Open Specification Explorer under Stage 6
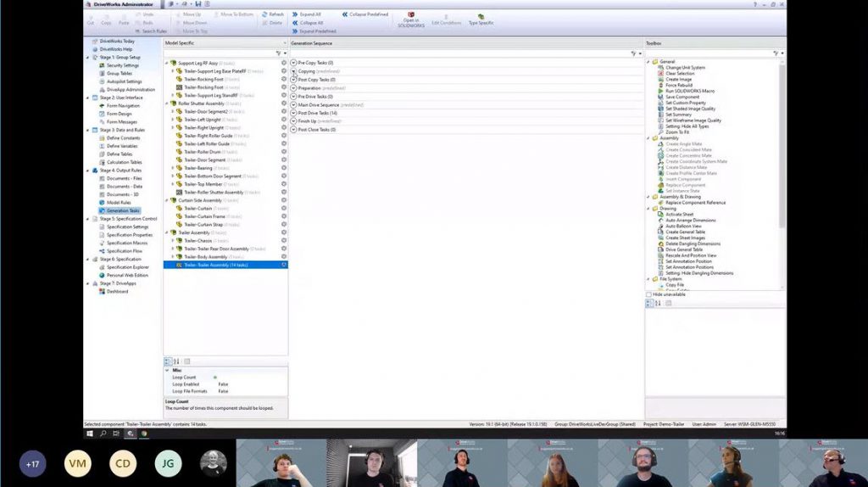868x487 pixels. tap(127, 267)
